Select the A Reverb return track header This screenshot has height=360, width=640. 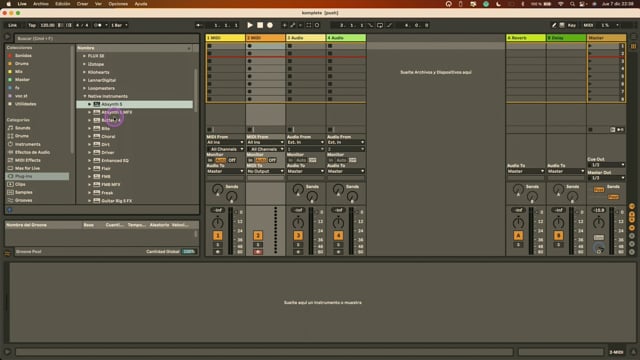pyautogui.click(x=526, y=38)
